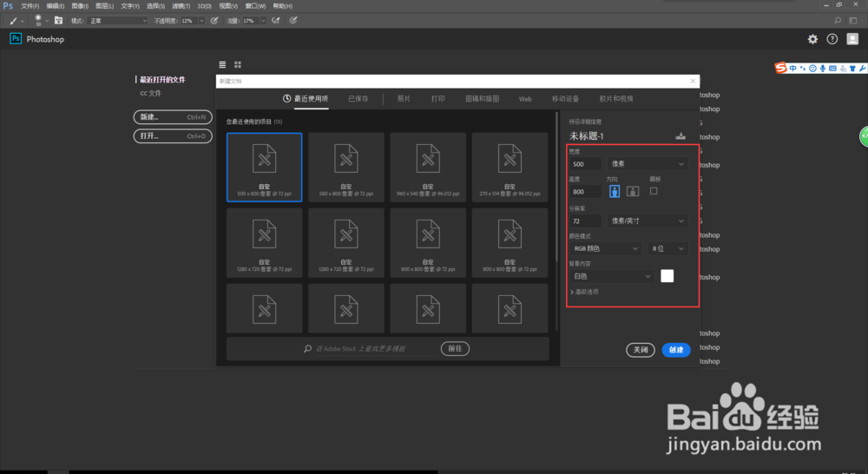Click the brush tool preset icon

(x=13, y=21)
